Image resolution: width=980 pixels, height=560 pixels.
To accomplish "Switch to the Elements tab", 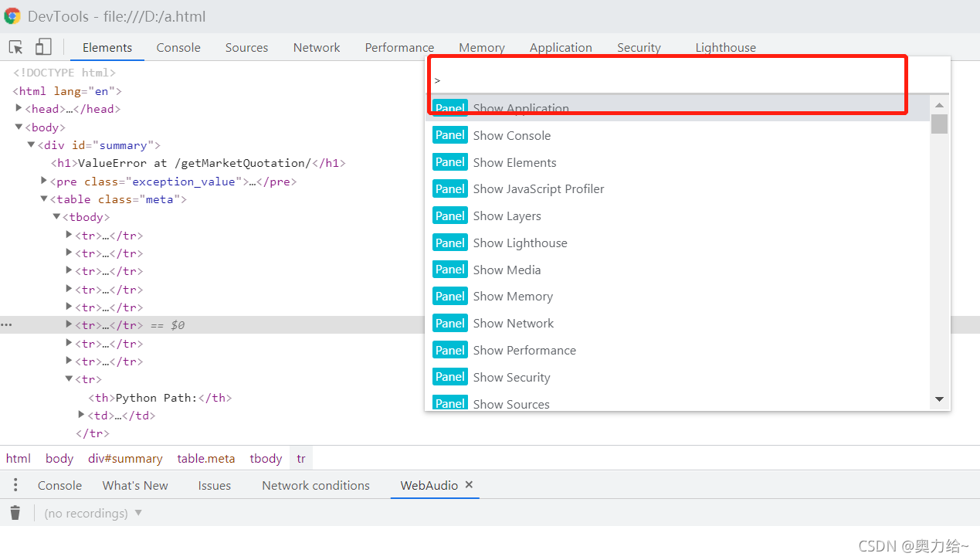I will tap(107, 47).
